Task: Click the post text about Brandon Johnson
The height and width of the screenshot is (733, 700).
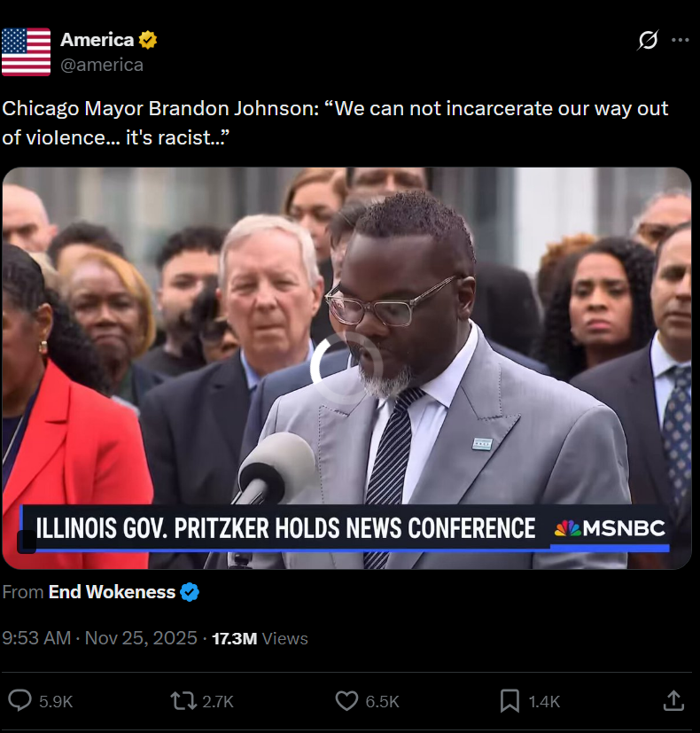Action: click(335, 123)
